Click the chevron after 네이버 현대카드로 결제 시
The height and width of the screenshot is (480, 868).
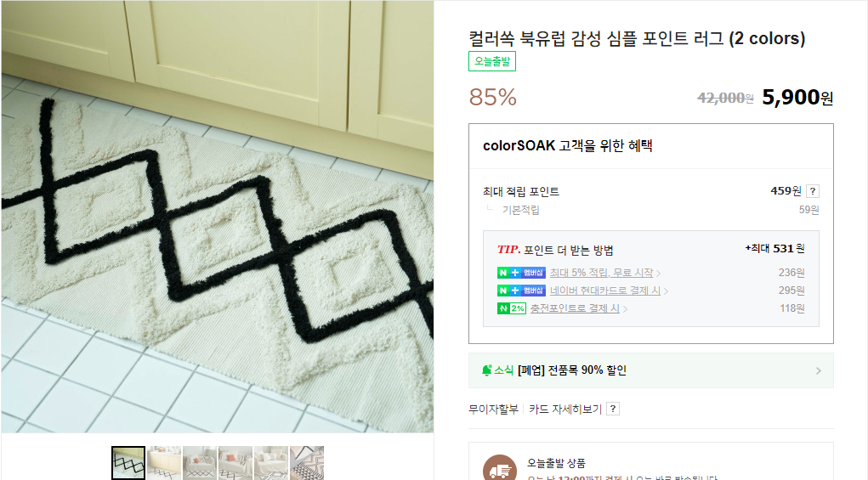click(666, 291)
